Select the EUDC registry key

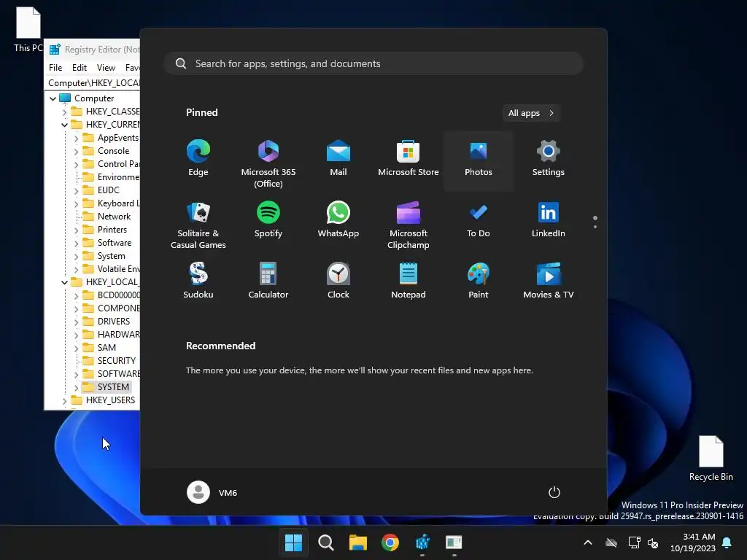(108, 190)
